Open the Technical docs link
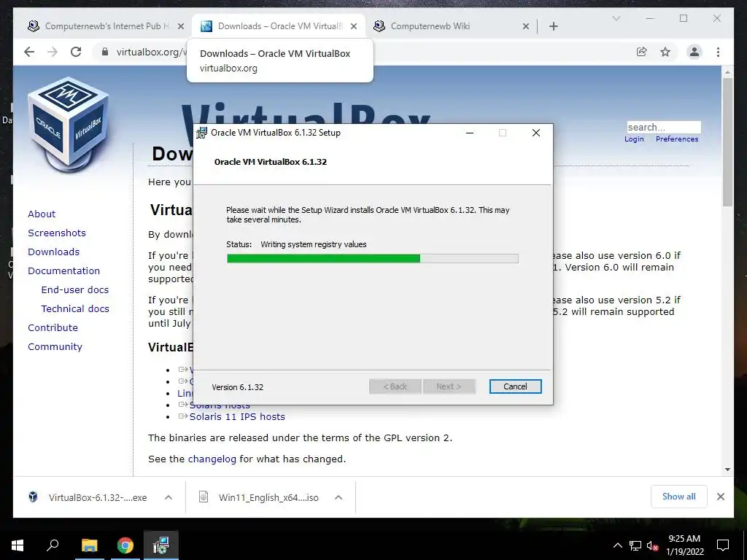This screenshot has height=560, width=747. click(x=75, y=309)
